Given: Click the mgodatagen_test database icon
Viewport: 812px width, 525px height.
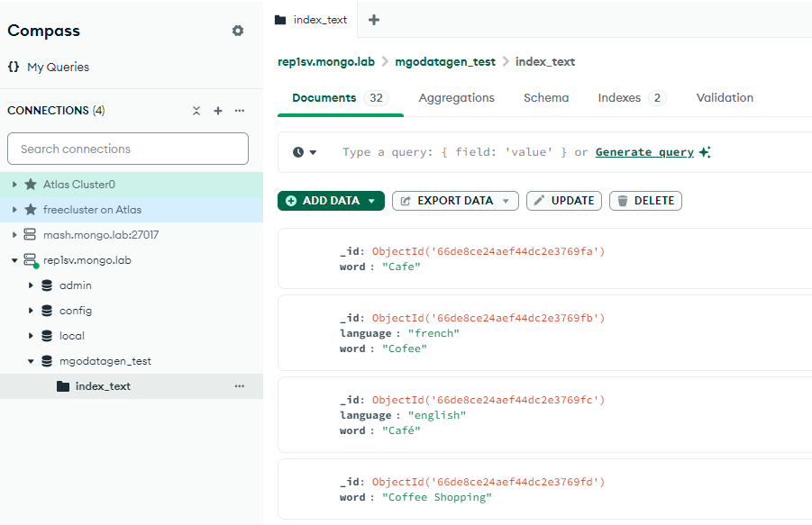Looking at the screenshot, I should [x=47, y=361].
